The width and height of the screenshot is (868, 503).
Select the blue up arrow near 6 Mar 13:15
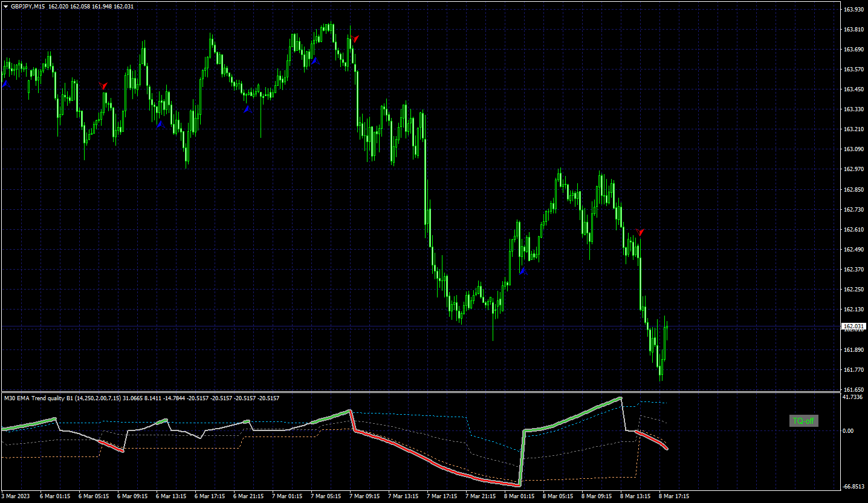click(x=160, y=124)
